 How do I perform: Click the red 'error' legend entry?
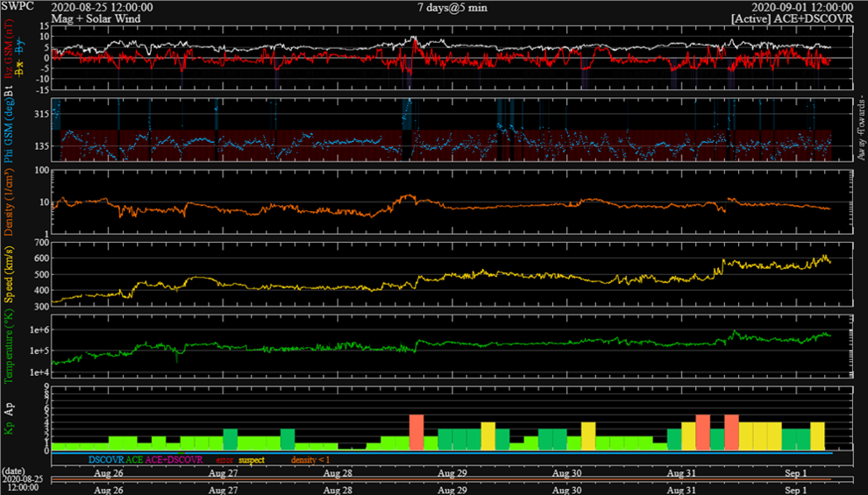point(224,460)
